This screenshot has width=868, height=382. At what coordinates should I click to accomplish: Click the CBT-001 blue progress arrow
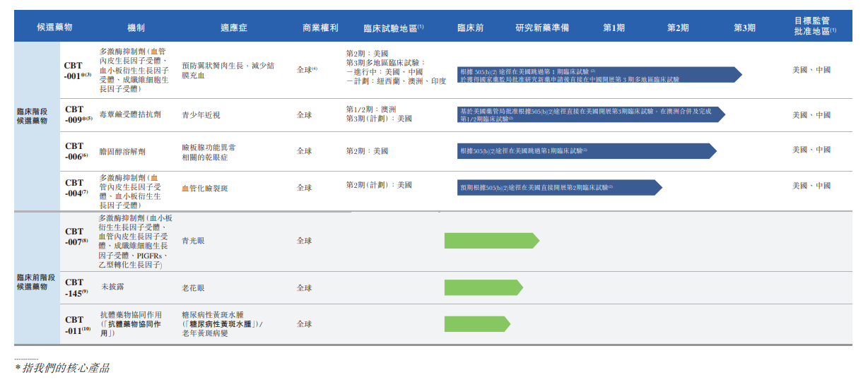point(599,75)
